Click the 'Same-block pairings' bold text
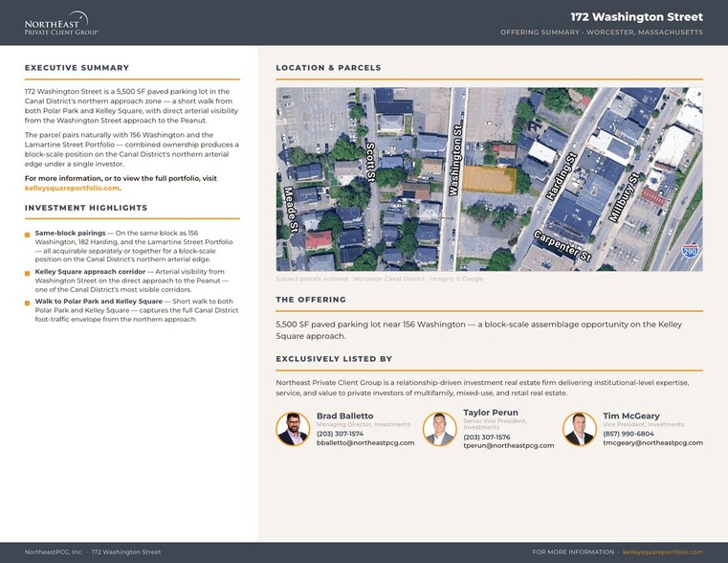728x563 pixels. (x=70, y=234)
